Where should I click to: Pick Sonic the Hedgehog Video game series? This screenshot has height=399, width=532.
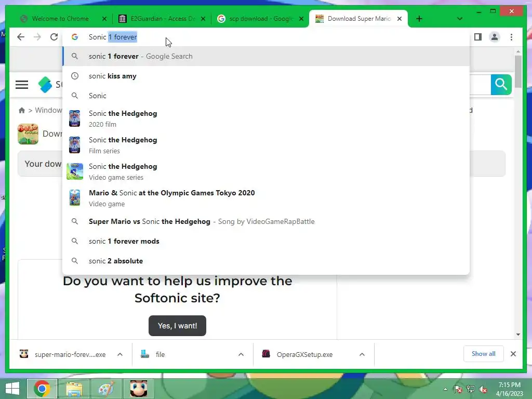267,171
